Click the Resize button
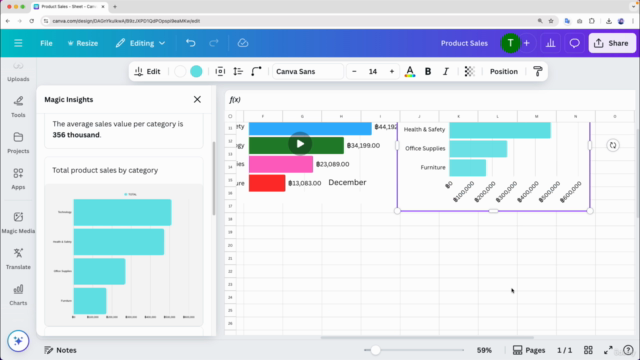Screen dimensions: 640x360 [83, 43]
